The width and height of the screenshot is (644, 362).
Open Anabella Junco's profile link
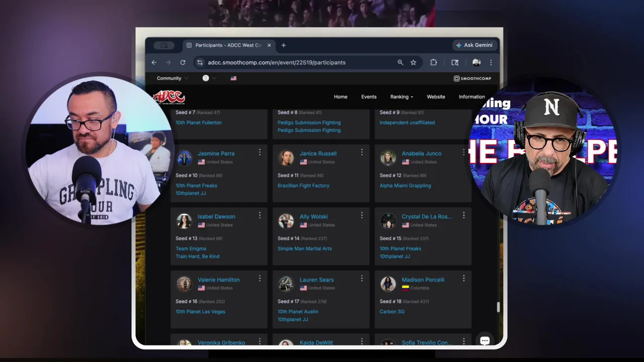[x=422, y=154]
